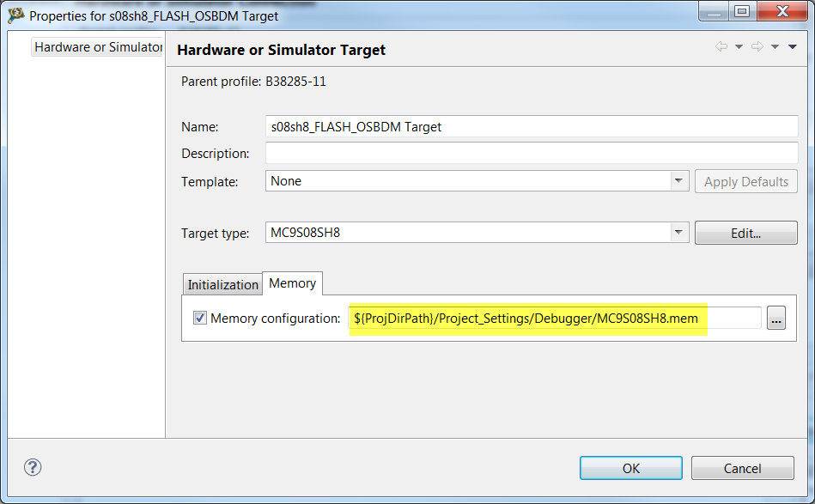Click the Edit... button for target type
This screenshot has height=504, width=815.
(745, 233)
